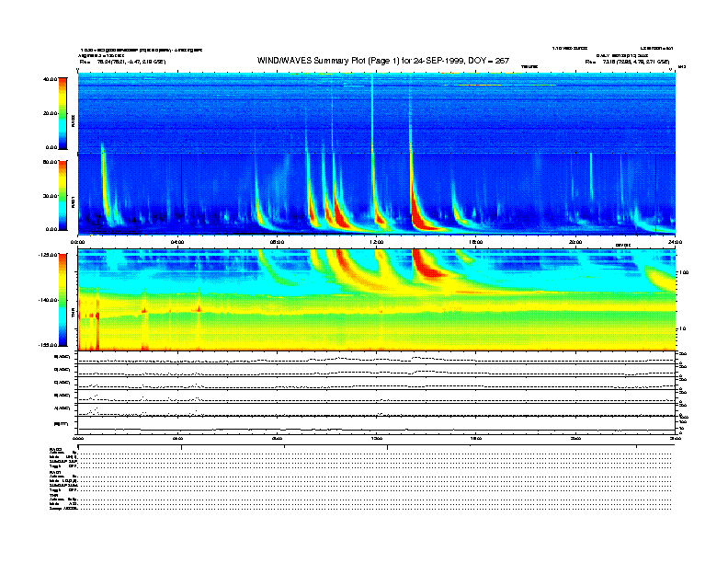Click the 00:00 tick label under RAD1 spectrogram
This screenshot has width=728, height=563.
77,242
